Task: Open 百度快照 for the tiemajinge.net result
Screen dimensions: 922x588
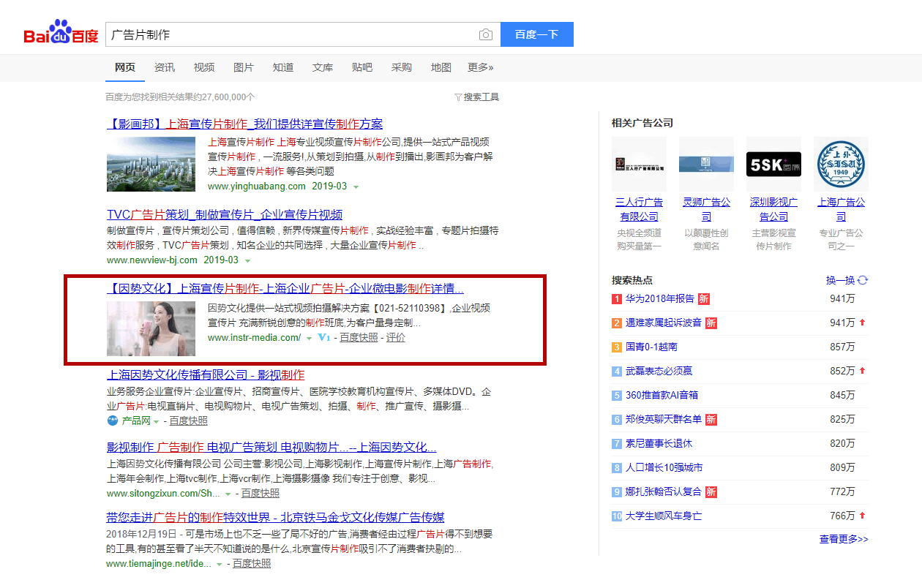Action: [x=252, y=564]
